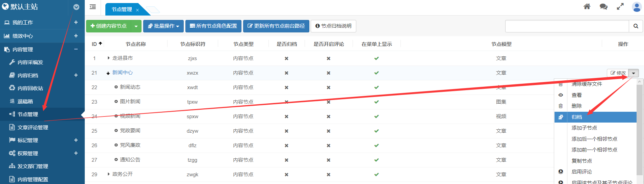Select 归档 in the context menu
This screenshot has width=644, height=184.
[x=577, y=117]
